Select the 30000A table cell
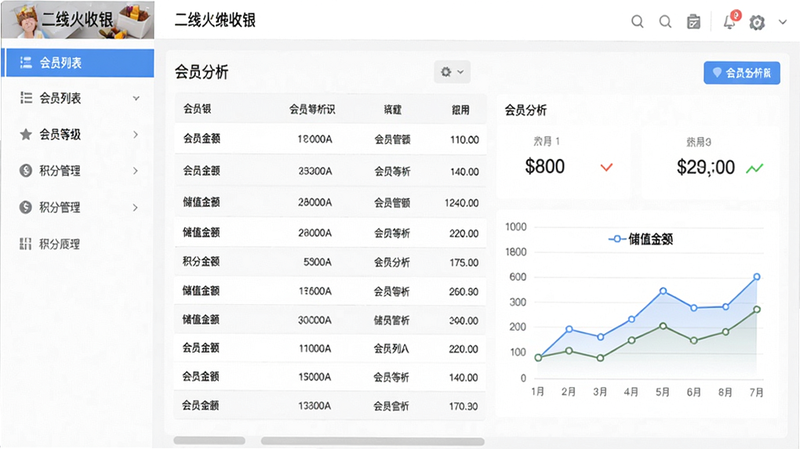 point(315,320)
